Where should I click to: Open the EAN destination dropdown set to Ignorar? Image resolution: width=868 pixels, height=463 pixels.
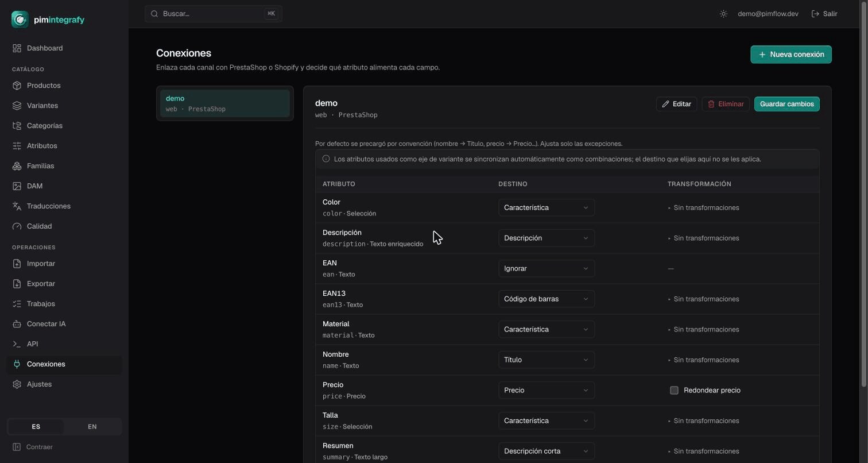click(547, 269)
